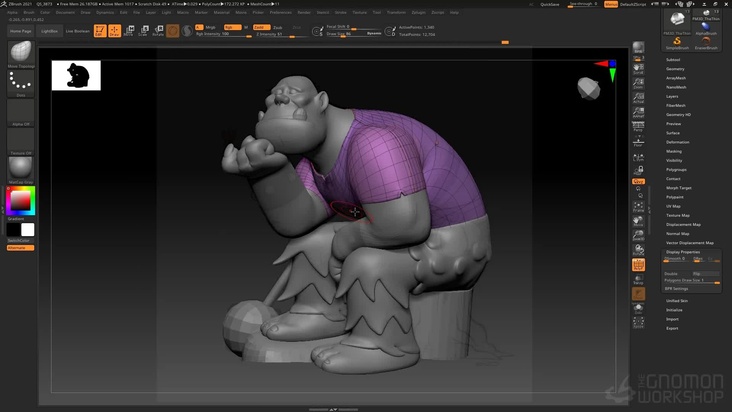This screenshot has height=412, width=732.
Task: Select the black secondary color swatch
Action: (14, 230)
